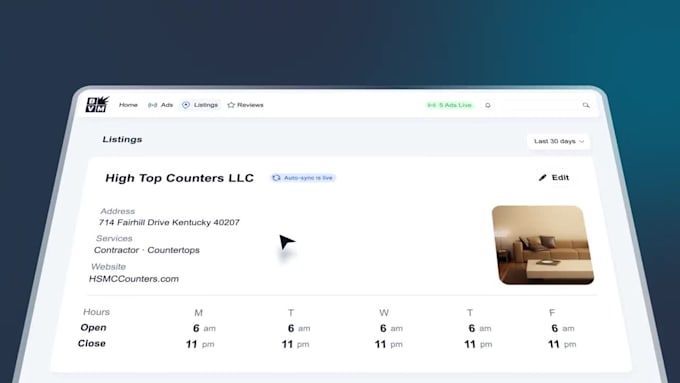Image resolution: width=680 pixels, height=383 pixels.
Task: Click the search magnifier icon
Action: point(586,105)
